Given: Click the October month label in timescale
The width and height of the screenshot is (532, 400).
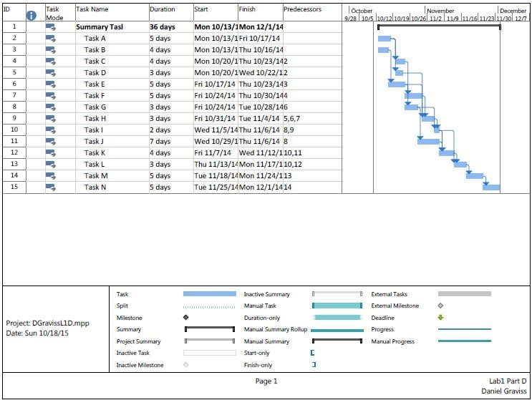Looking at the screenshot, I should tap(362, 11).
